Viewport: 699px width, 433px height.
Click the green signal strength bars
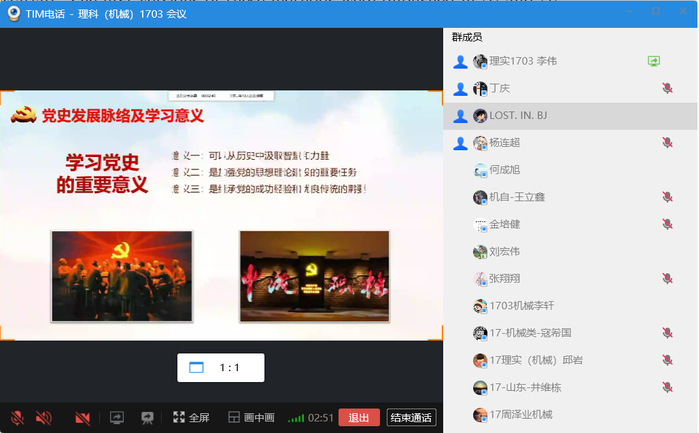coord(296,417)
